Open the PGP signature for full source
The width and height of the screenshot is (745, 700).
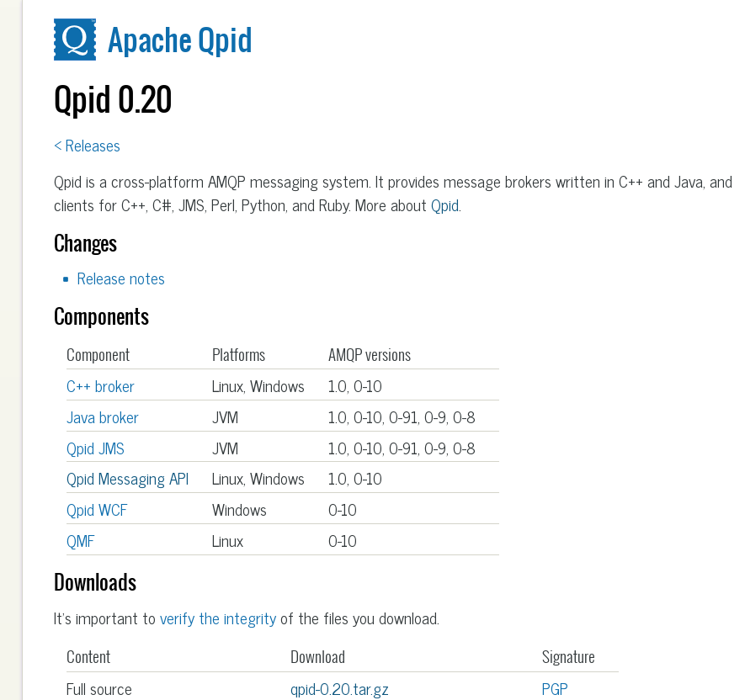(555, 689)
